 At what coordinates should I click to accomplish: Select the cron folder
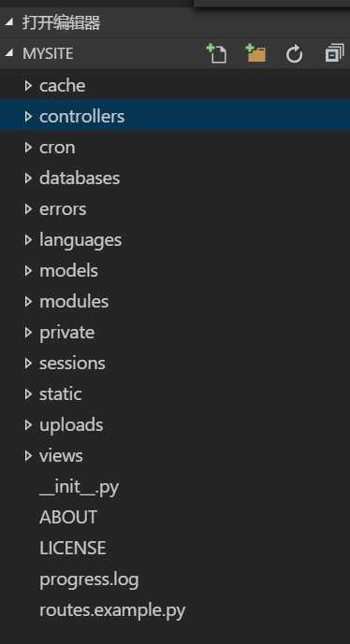click(175, 147)
